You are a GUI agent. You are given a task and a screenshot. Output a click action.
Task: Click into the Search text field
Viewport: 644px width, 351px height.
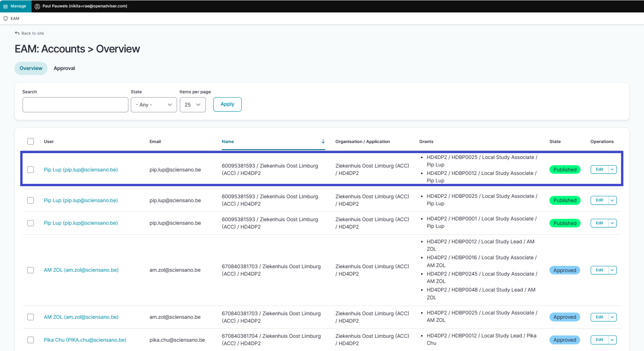tap(75, 105)
